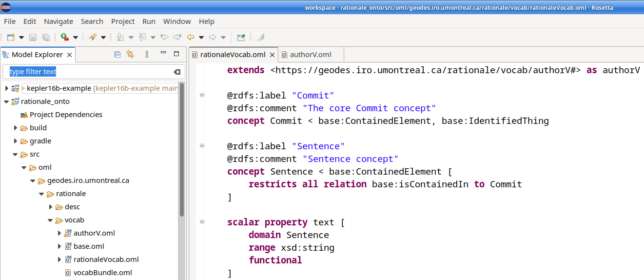Fold the Commit concept in editor
The height and width of the screenshot is (280, 644).
pos(202,95)
